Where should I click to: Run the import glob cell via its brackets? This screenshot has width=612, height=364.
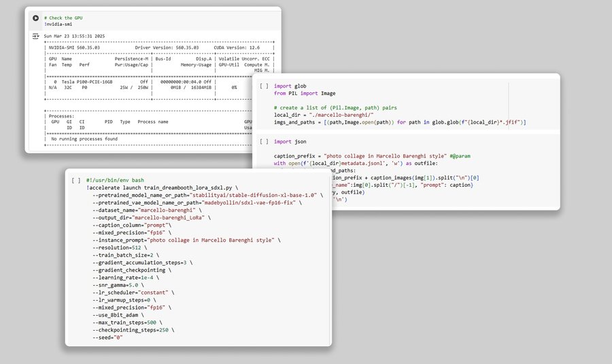click(x=265, y=86)
